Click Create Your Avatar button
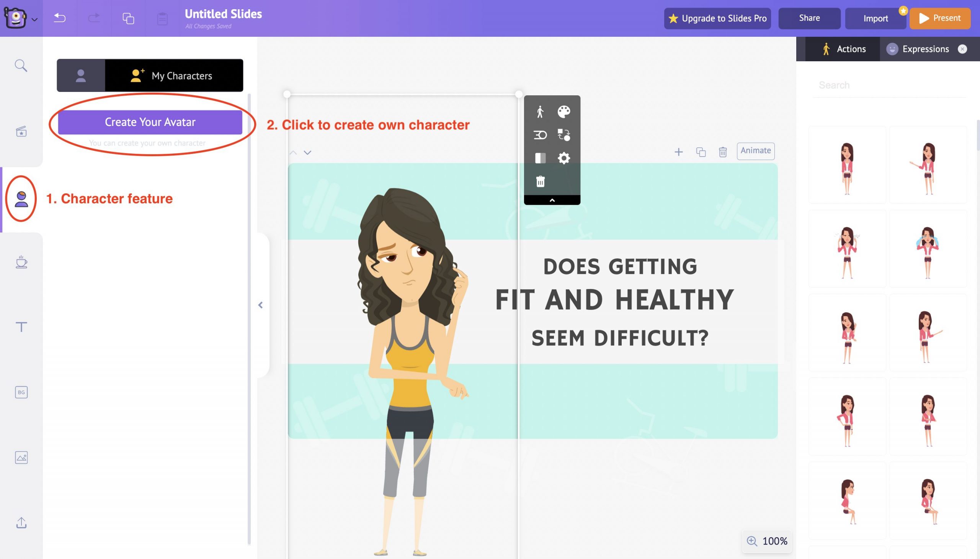 tap(149, 122)
